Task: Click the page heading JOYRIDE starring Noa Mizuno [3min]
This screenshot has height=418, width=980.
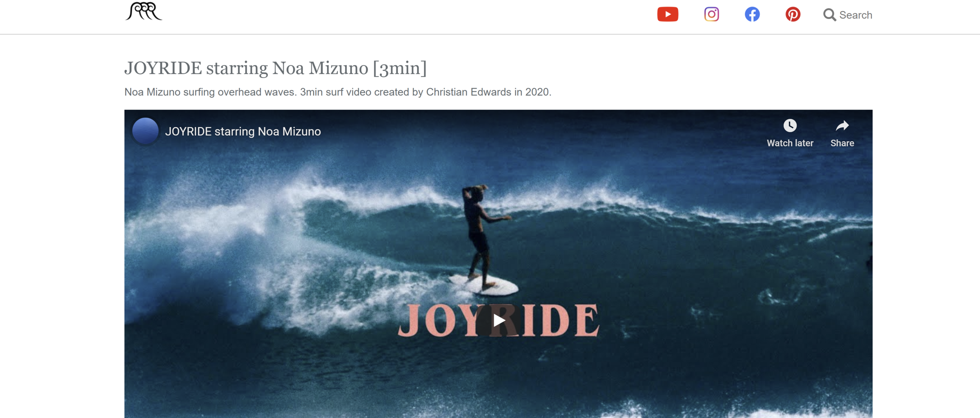Action: 275,68
